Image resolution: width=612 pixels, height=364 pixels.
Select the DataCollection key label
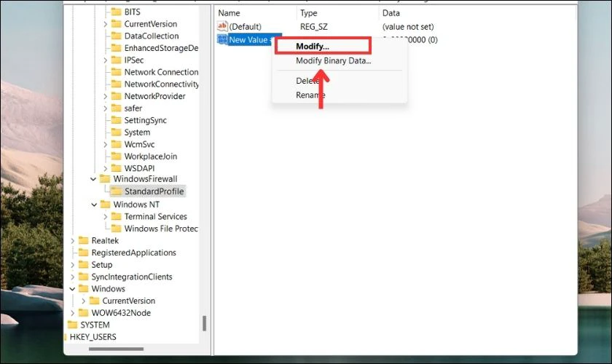[x=152, y=36]
